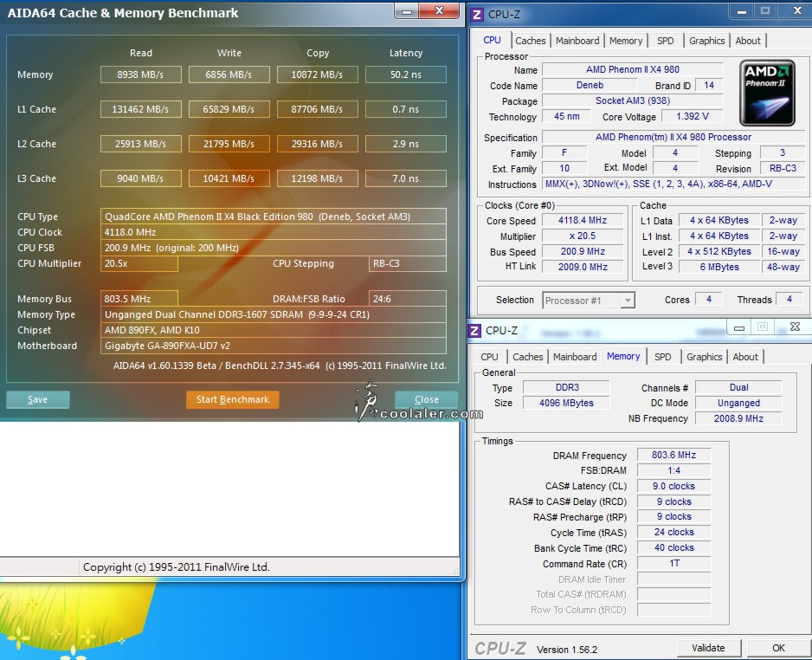Click the CPU Multiplier field showing 20.5x
This screenshot has width=812, height=660.
139,263
